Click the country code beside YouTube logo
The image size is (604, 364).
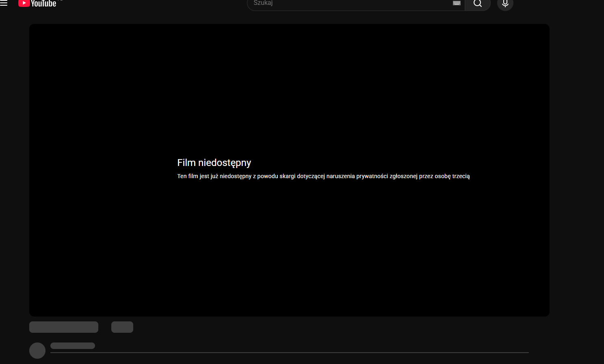[61, 1]
